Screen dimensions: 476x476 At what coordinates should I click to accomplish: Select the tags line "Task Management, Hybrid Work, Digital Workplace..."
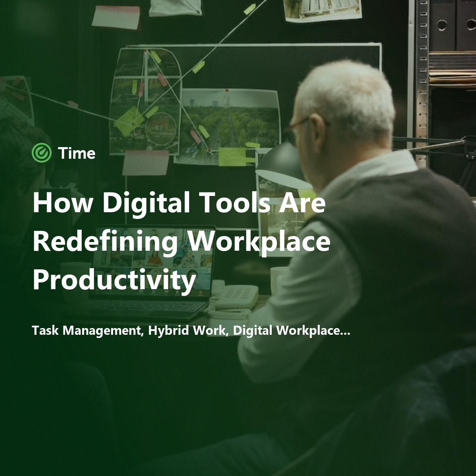tap(191, 331)
